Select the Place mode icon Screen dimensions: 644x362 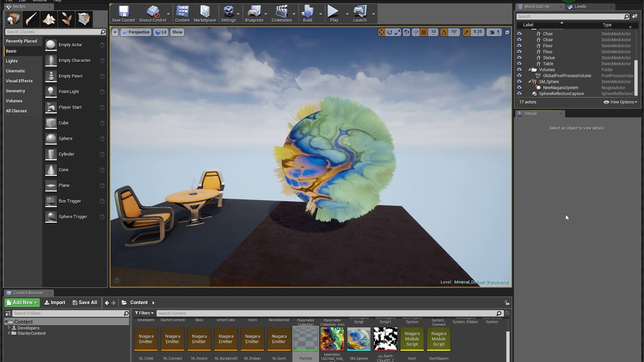[14, 19]
